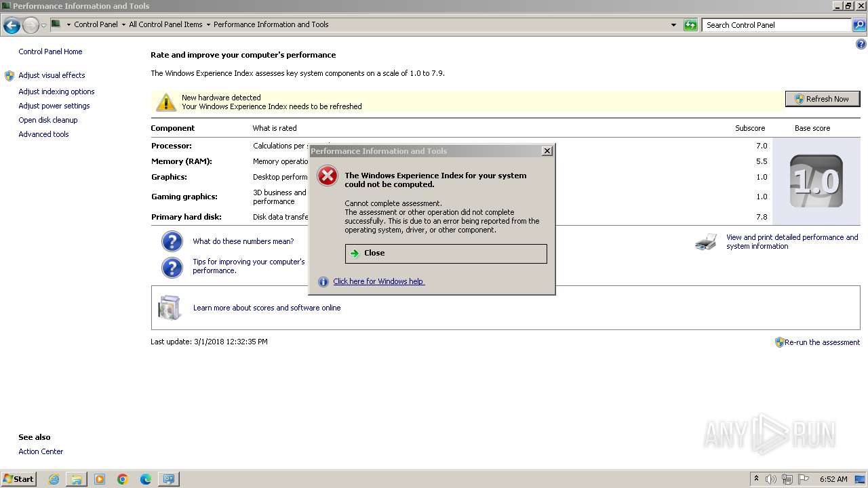868x488 pixels.
Task: Open the blue Help question icon
Action: point(861,45)
